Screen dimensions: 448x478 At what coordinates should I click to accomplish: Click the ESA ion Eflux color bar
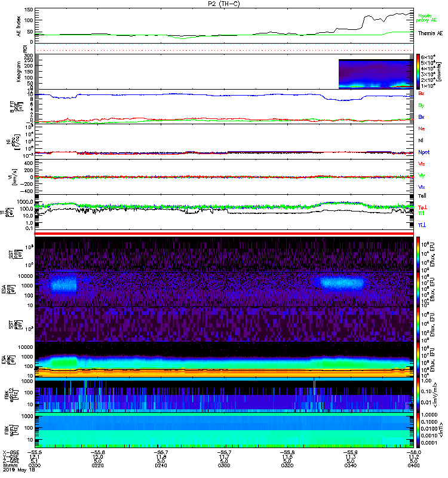click(x=418, y=289)
